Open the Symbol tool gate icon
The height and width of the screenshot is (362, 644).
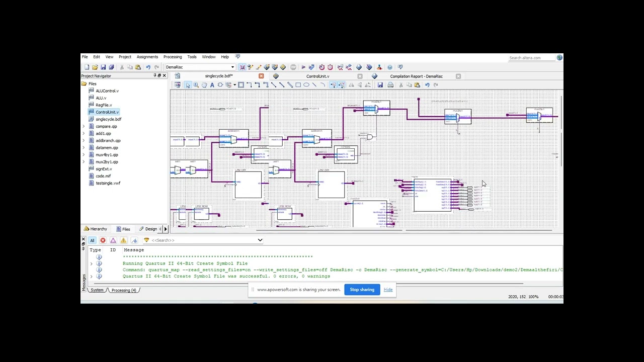[x=220, y=85]
